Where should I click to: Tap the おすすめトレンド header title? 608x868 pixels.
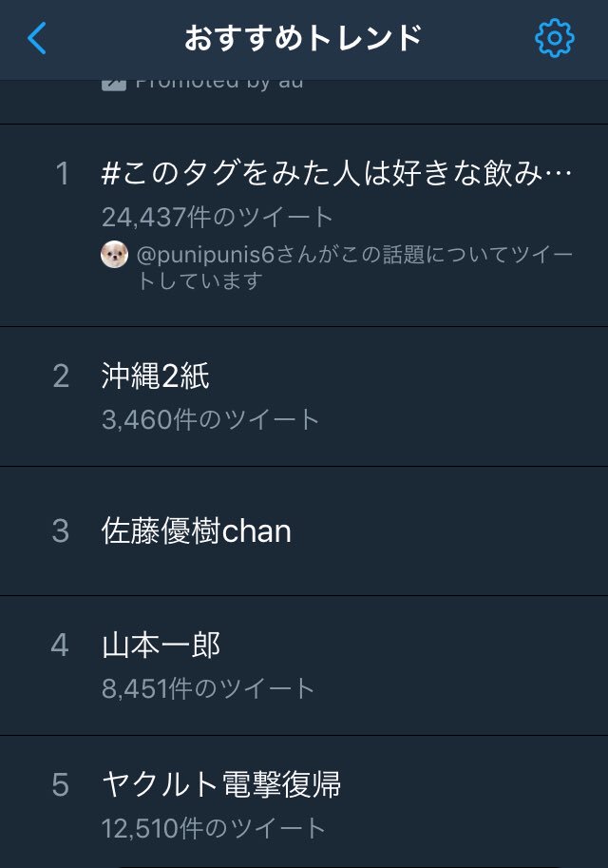303,39
